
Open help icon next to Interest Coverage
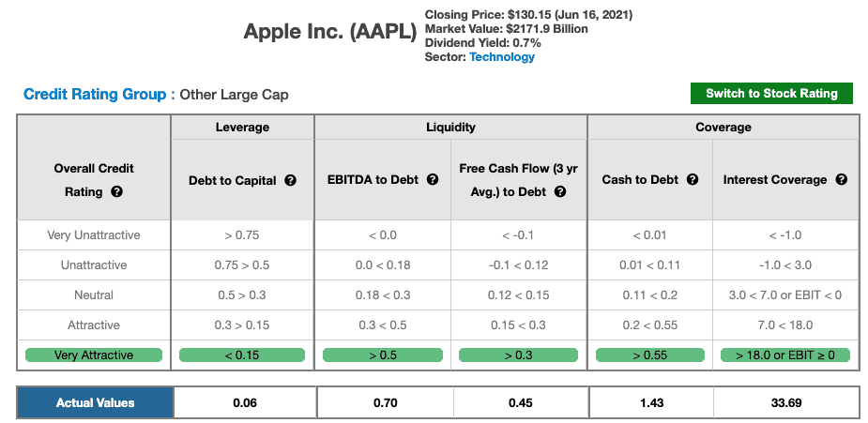coord(842,179)
